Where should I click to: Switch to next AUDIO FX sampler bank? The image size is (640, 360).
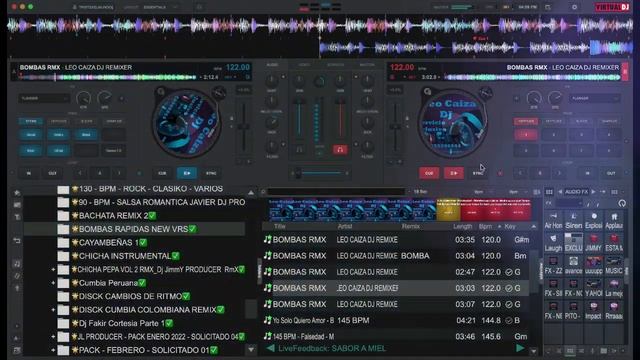point(593,192)
